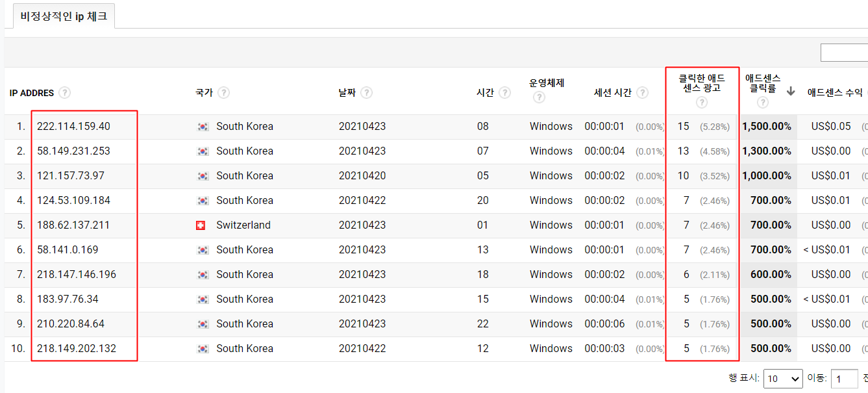This screenshot has height=393, width=868.
Task: Open details for IP 222.114.159.40
Action: pyautogui.click(x=75, y=126)
